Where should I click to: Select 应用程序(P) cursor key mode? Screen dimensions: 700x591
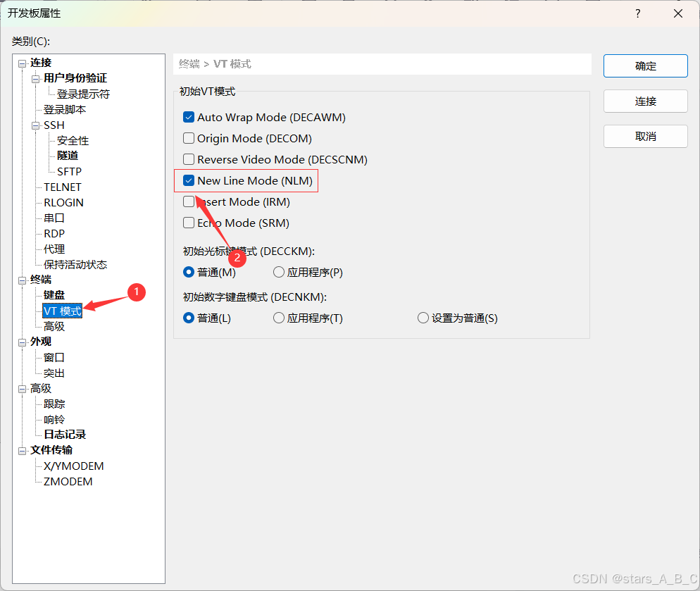tap(278, 272)
